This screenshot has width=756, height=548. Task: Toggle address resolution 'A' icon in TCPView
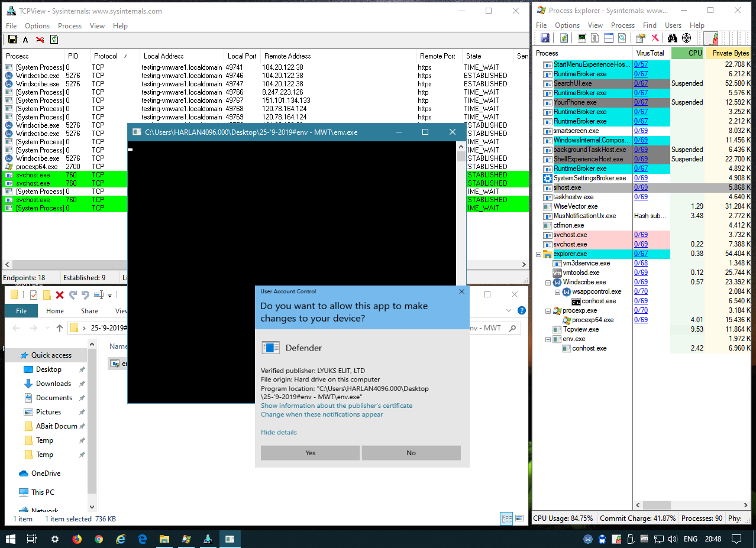(25, 40)
